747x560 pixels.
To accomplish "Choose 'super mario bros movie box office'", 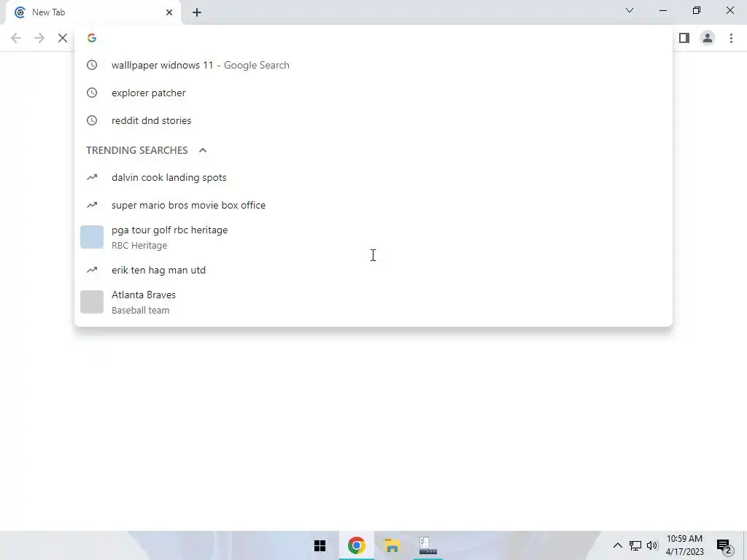I will (373, 205).
